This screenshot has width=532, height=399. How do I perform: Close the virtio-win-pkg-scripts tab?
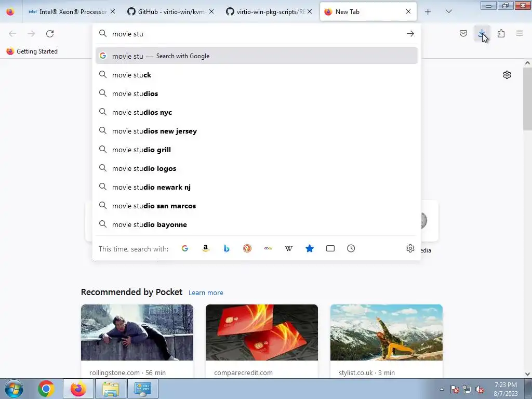tap(310, 11)
